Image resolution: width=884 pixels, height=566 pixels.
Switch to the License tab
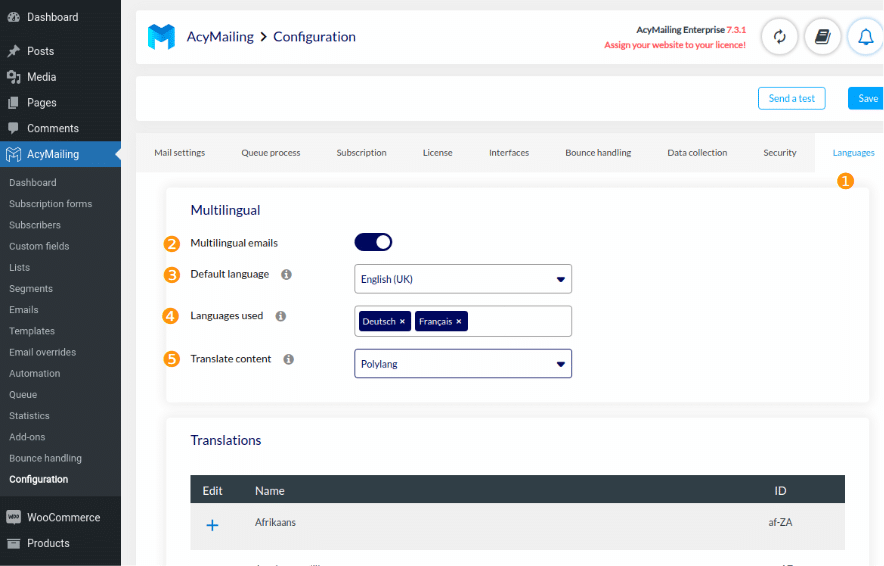[437, 153]
